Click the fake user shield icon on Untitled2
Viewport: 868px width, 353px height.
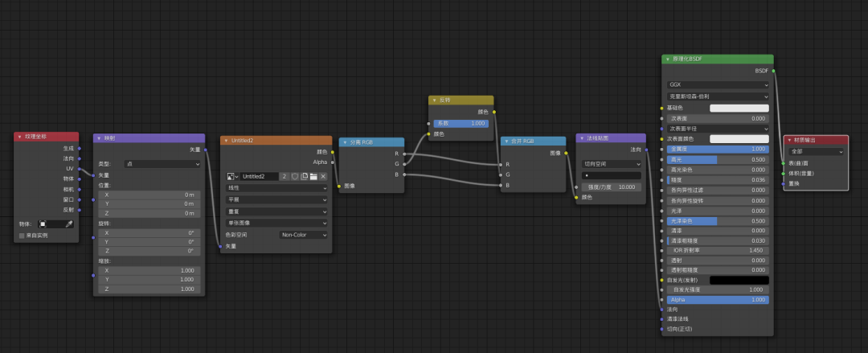click(x=295, y=176)
